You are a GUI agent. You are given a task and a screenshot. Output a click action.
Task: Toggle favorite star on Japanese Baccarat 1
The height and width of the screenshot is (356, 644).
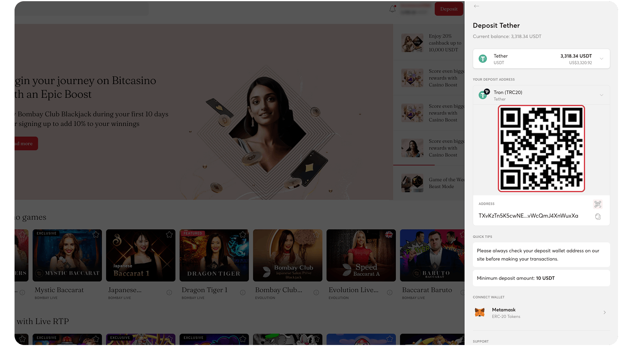click(x=169, y=235)
